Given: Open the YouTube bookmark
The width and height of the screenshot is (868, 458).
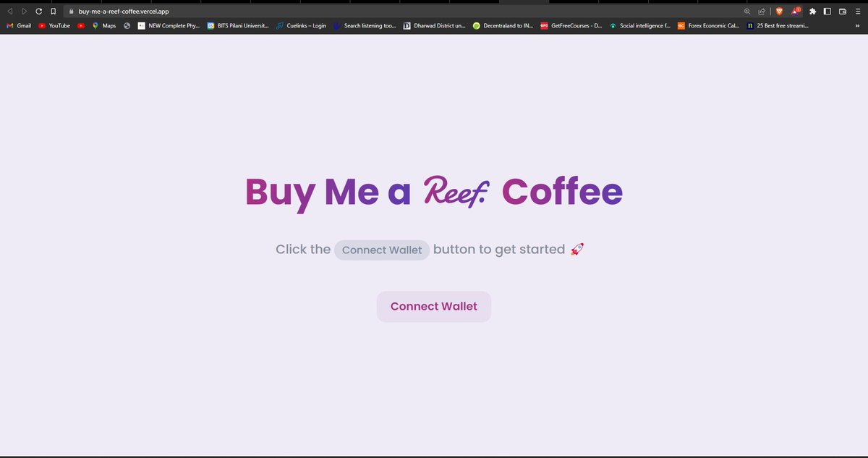Looking at the screenshot, I should [54, 25].
